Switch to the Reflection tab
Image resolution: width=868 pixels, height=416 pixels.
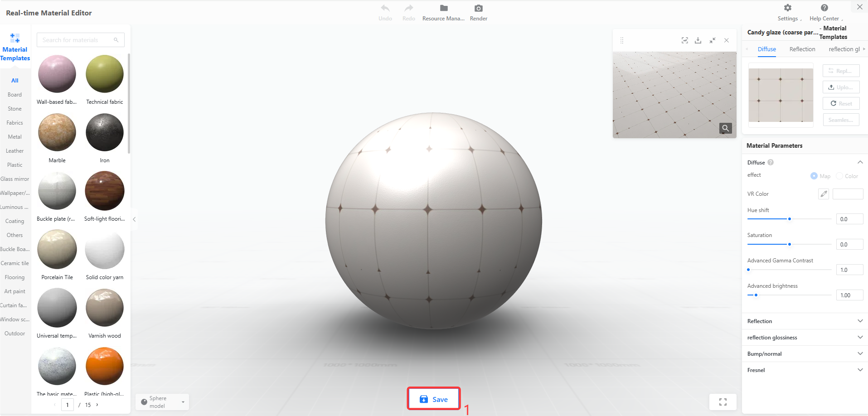802,49
